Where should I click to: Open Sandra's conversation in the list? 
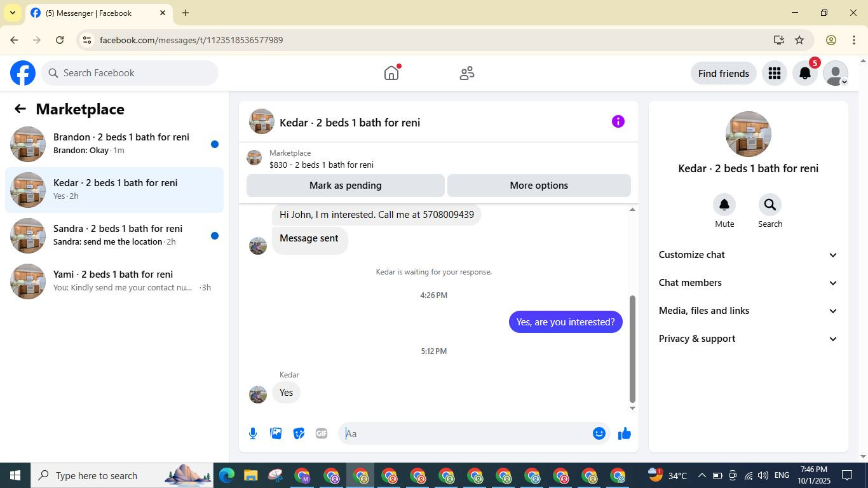point(114,236)
